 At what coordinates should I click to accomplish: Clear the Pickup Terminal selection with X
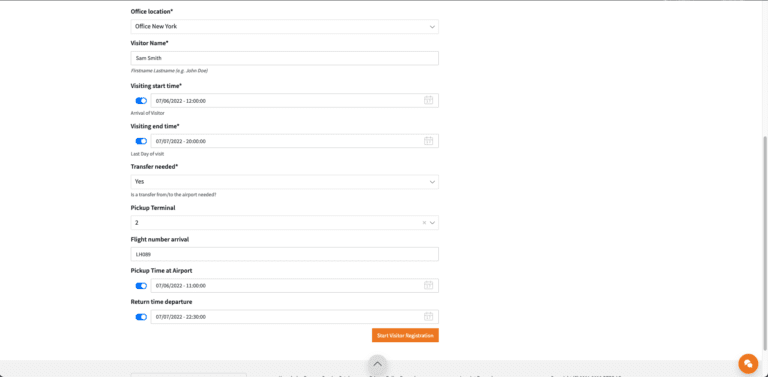coord(424,223)
